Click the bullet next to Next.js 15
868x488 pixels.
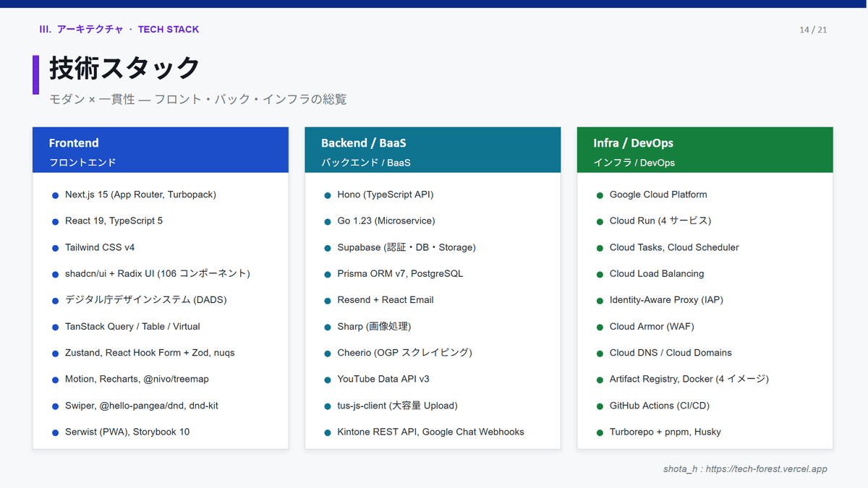pos(56,195)
